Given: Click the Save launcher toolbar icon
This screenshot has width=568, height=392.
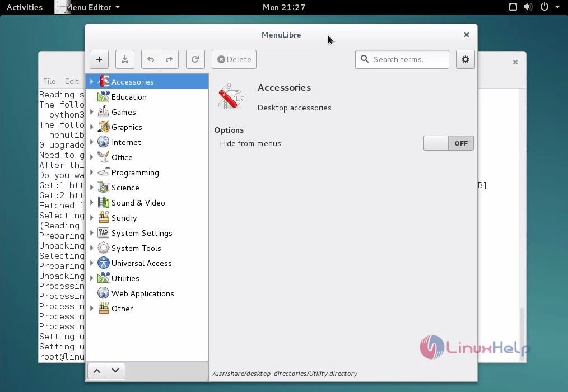Looking at the screenshot, I should (124, 59).
